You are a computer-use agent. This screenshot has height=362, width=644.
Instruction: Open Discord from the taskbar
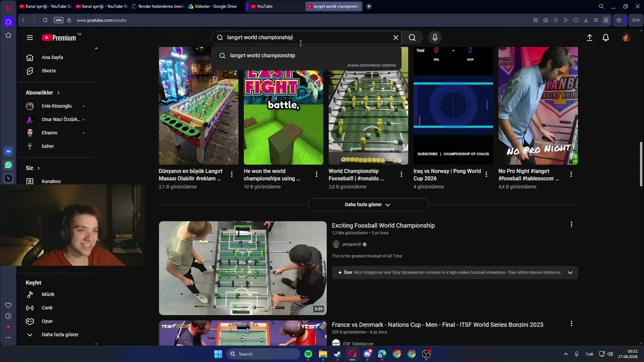(x=367, y=354)
